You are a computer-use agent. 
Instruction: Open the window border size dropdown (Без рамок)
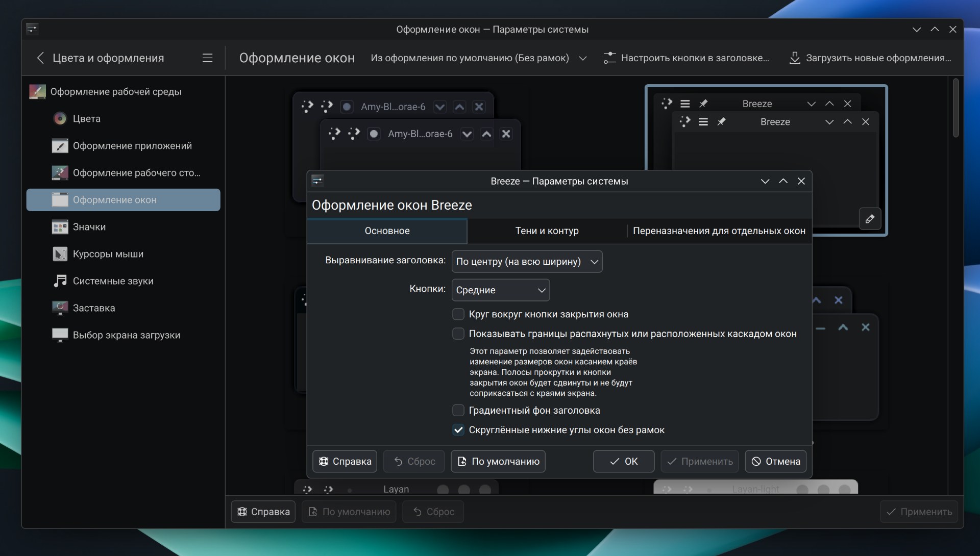(x=478, y=58)
